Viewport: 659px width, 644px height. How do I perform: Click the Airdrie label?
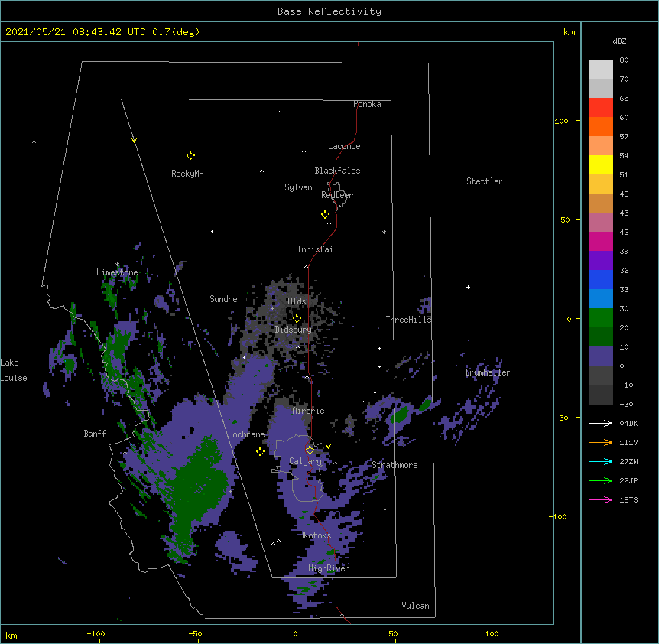(x=309, y=411)
